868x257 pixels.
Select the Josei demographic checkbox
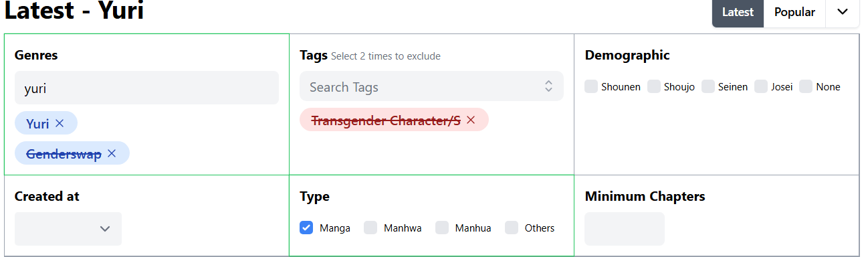761,86
